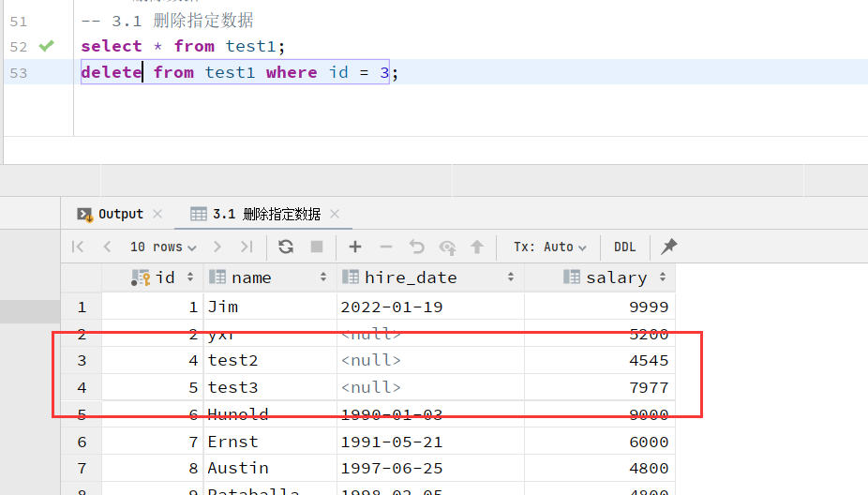Click the delete from test1 statement
Screen dimensions: 868x495
(x=239, y=72)
